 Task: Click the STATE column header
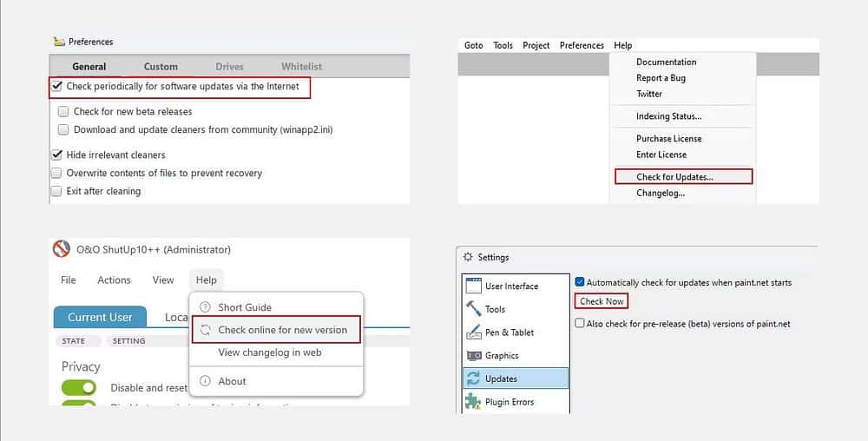(x=74, y=341)
